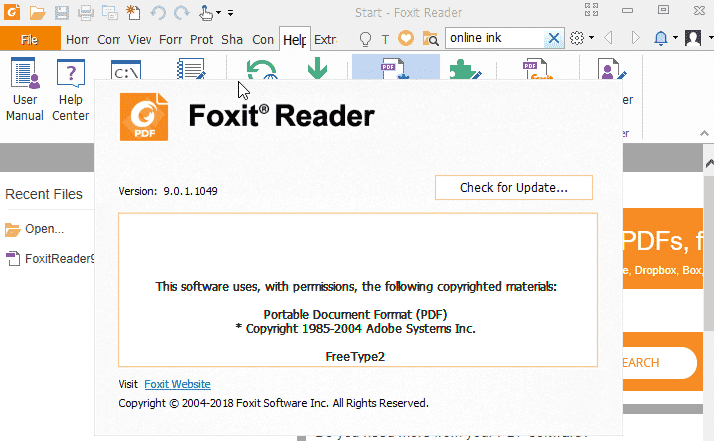
Task: Click the Open folder icon in quick access toolbar
Action: click(37, 13)
